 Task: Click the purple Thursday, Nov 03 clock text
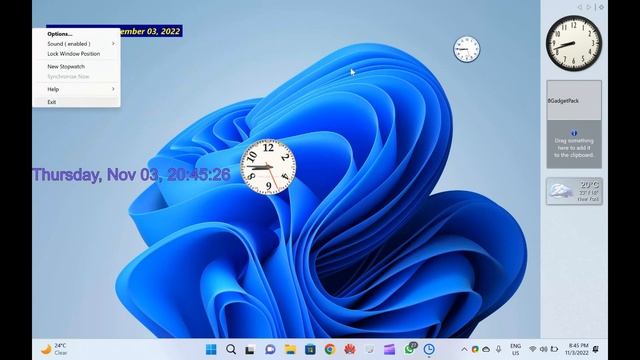pyautogui.click(x=131, y=175)
